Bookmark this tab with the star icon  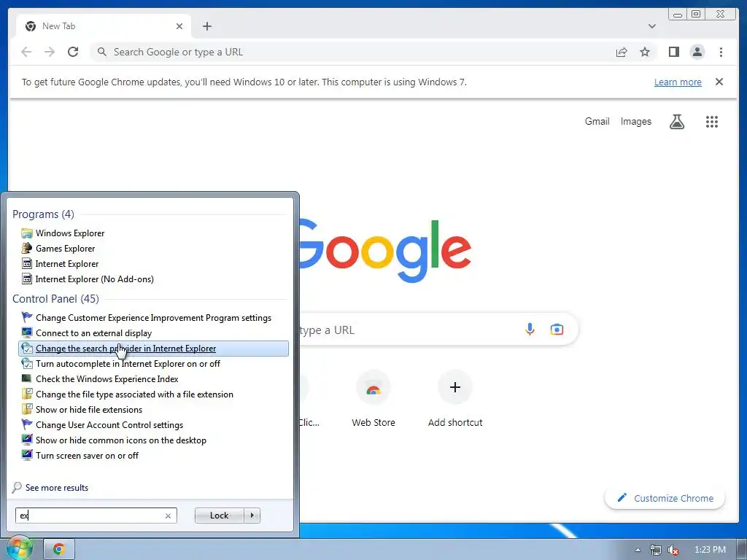click(645, 52)
